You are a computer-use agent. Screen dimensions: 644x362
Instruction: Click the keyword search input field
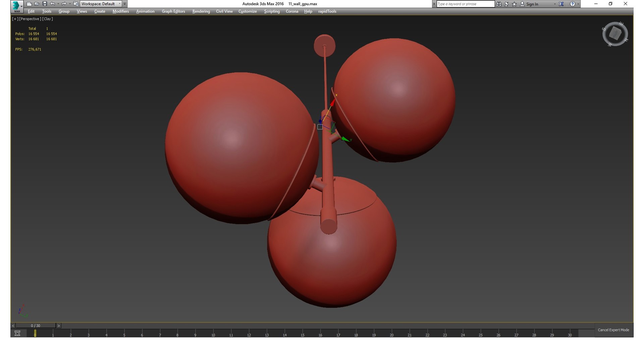(x=465, y=4)
